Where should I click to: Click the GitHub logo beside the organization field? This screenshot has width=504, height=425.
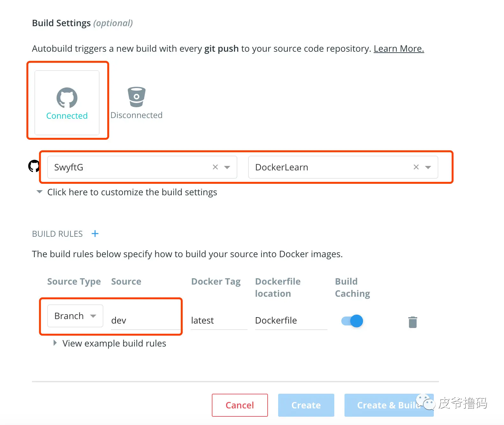(34, 166)
